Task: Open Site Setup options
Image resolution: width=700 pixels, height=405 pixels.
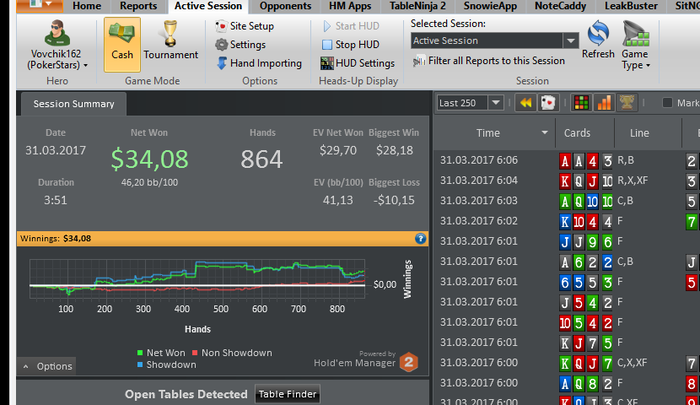Action: point(245,26)
